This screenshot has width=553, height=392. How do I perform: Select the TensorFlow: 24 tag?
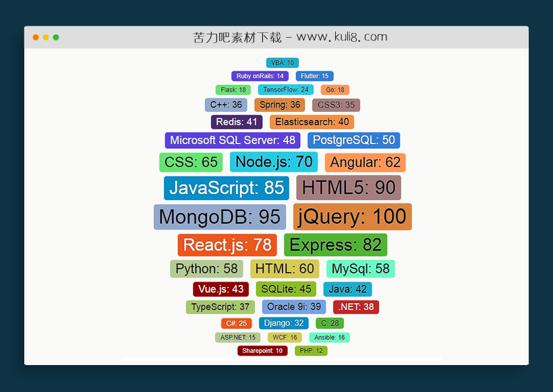pos(285,89)
